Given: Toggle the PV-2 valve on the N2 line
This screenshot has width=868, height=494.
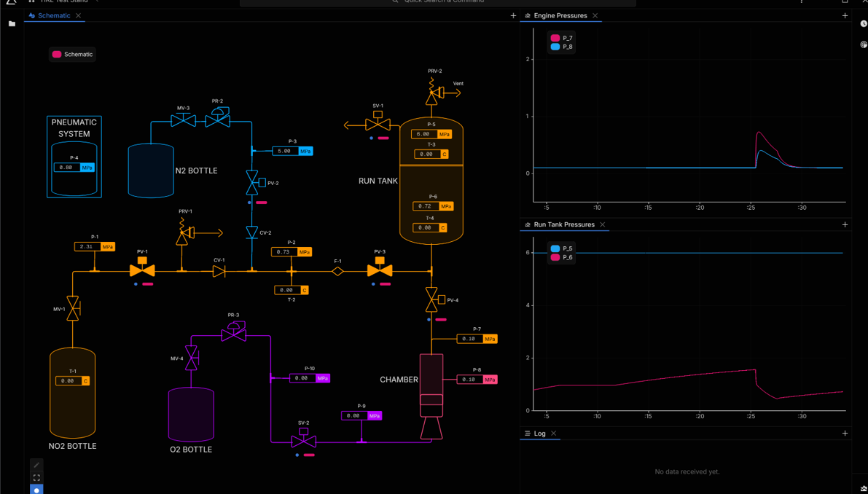Looking at the screenshot, I should 254,183.
